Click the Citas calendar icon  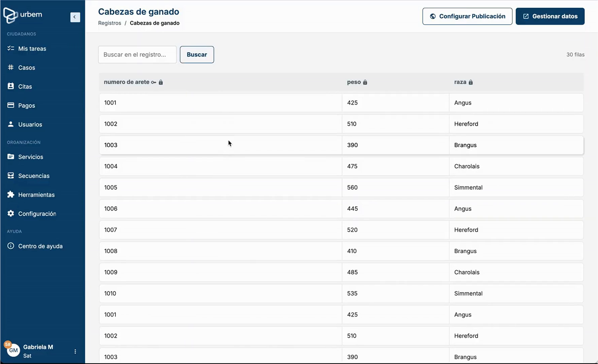coord(11,86)
